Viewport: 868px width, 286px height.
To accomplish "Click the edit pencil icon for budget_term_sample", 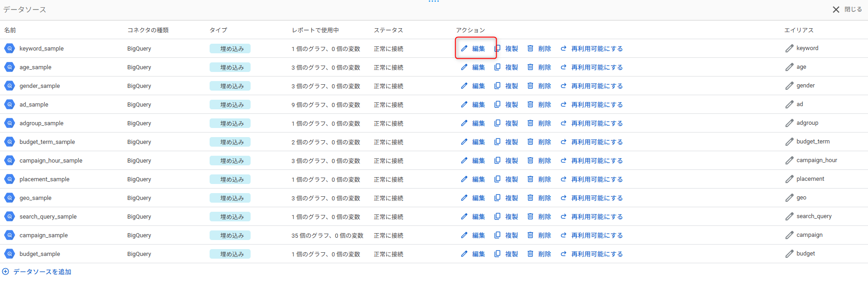I will (464, 142).
